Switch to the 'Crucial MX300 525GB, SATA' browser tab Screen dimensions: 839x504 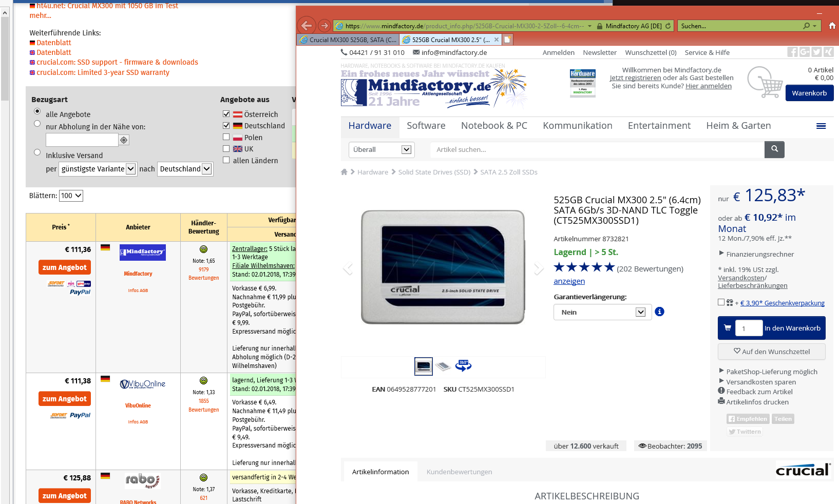tap(348, 40)
